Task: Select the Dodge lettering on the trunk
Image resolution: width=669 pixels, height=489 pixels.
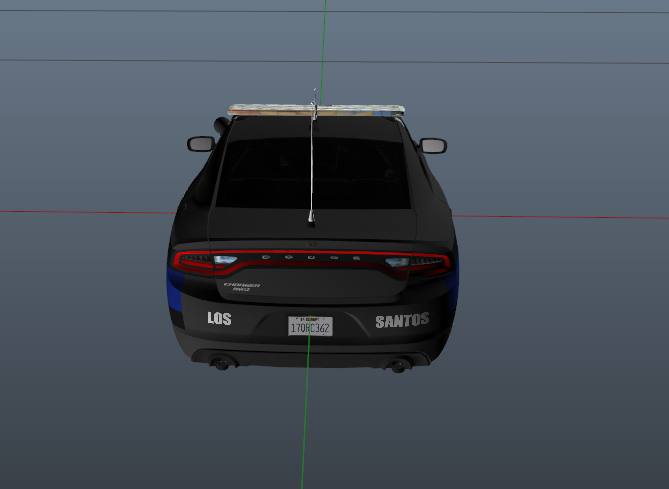Action: coord(311,257)
